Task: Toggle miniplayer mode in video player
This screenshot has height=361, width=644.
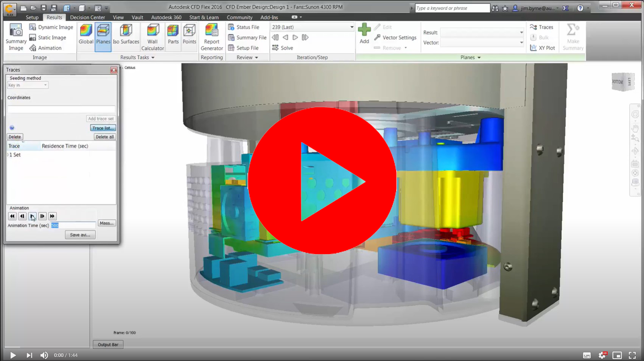Action: click(x=617, y=355)
